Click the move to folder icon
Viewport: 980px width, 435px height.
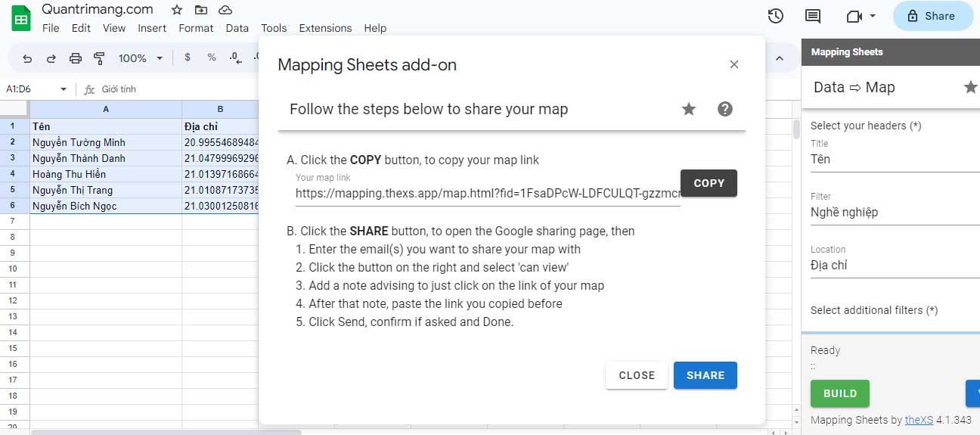(x=200, y=10)
